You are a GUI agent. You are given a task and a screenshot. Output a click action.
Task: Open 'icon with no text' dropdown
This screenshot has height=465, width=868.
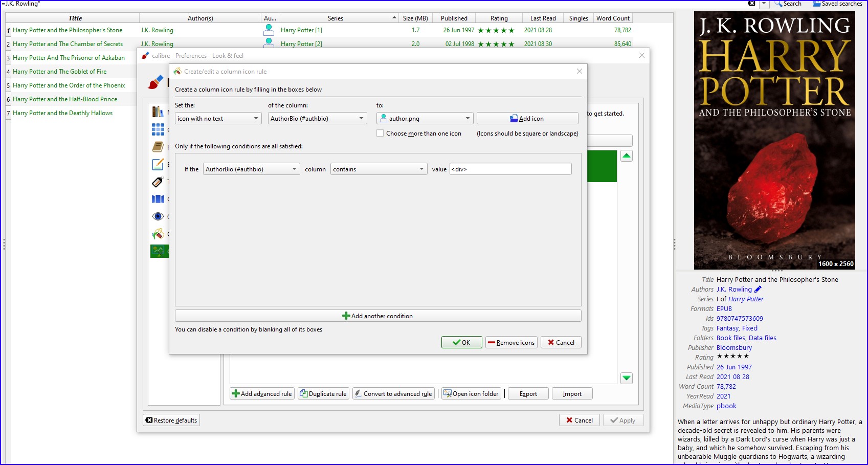[x=218, y=119]
